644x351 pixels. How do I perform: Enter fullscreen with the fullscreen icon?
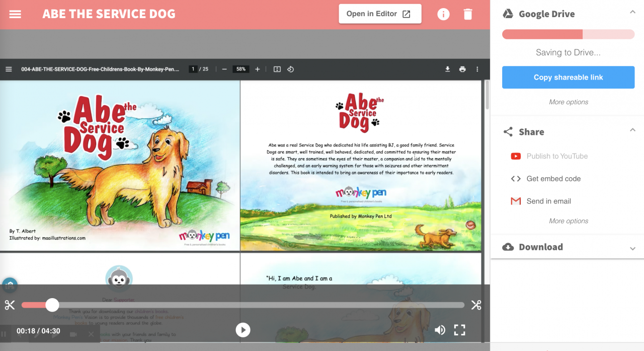pyautogui.click(x=459, y=330)
